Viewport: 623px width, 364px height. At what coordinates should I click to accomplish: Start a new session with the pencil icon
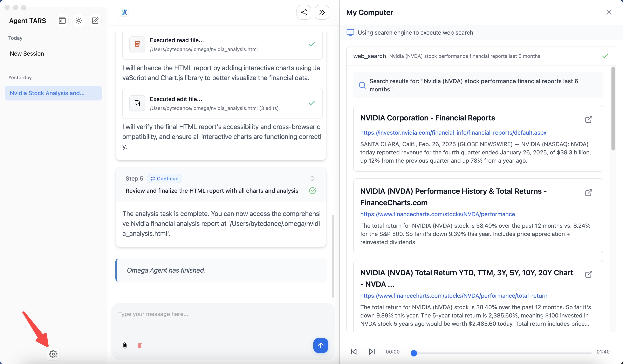[95, 21]
